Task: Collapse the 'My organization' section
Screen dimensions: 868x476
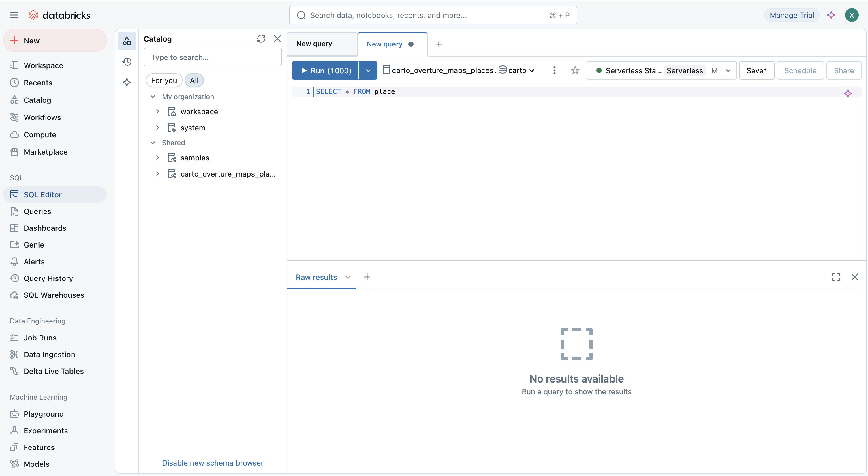Action: pos(153,97)
